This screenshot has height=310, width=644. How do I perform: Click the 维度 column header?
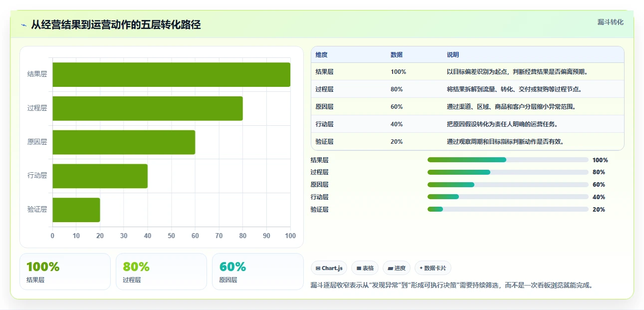(x=321, y=55)
